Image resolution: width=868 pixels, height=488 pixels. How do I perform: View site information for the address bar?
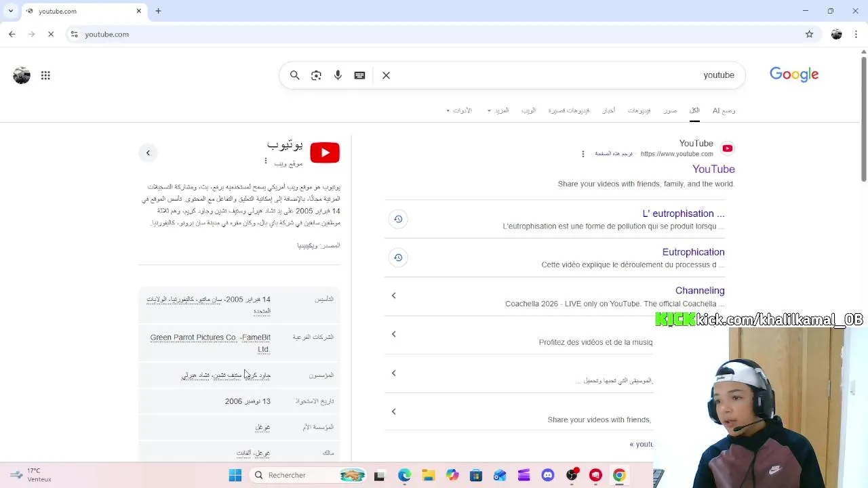(75, 34)
